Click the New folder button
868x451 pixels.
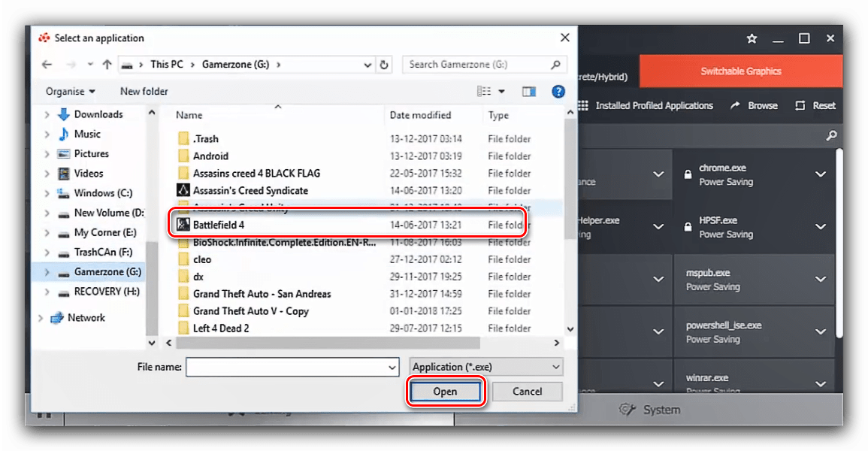pos(144,92)
